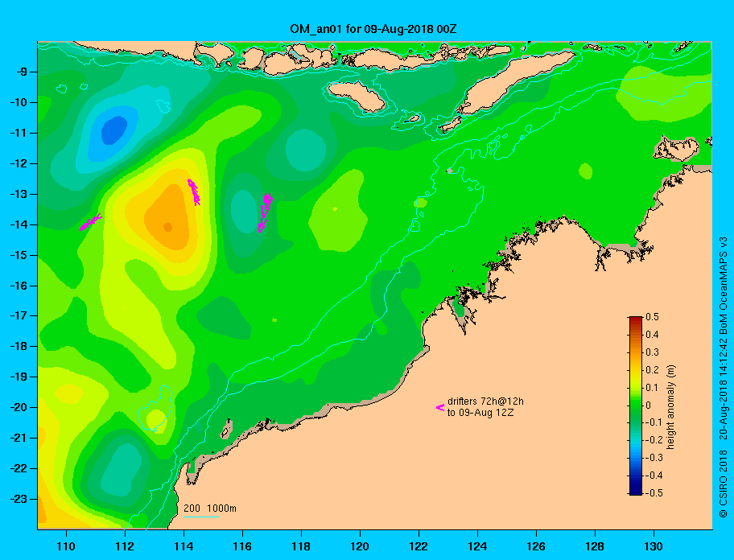Click the longitude axis label "130"
734x560 pixels.
point(654,546)
